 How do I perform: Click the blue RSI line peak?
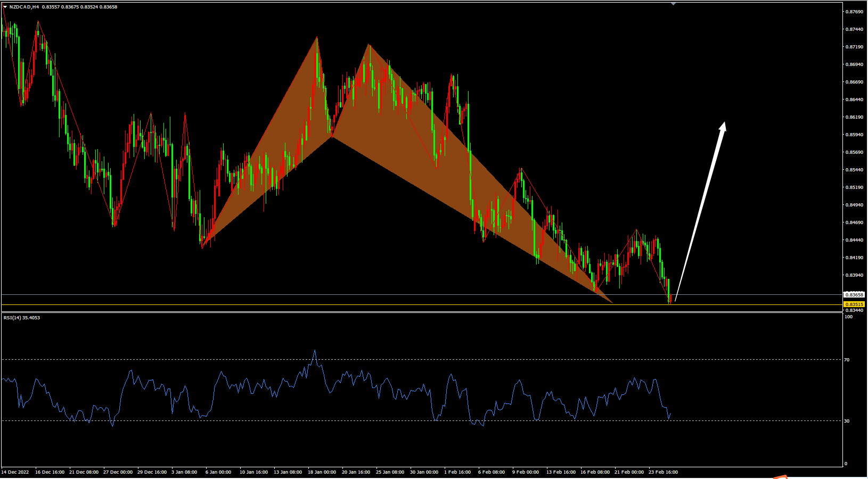[315, 351]
